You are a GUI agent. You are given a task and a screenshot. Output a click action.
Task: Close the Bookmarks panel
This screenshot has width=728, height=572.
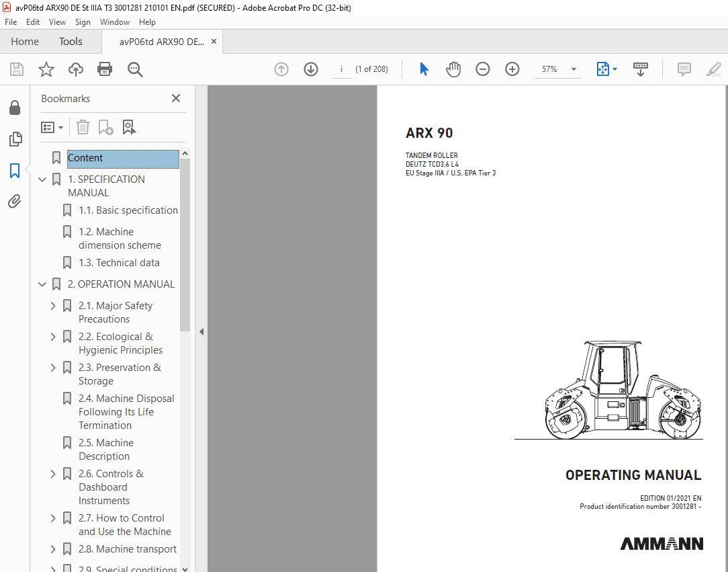tap(175, 98)
